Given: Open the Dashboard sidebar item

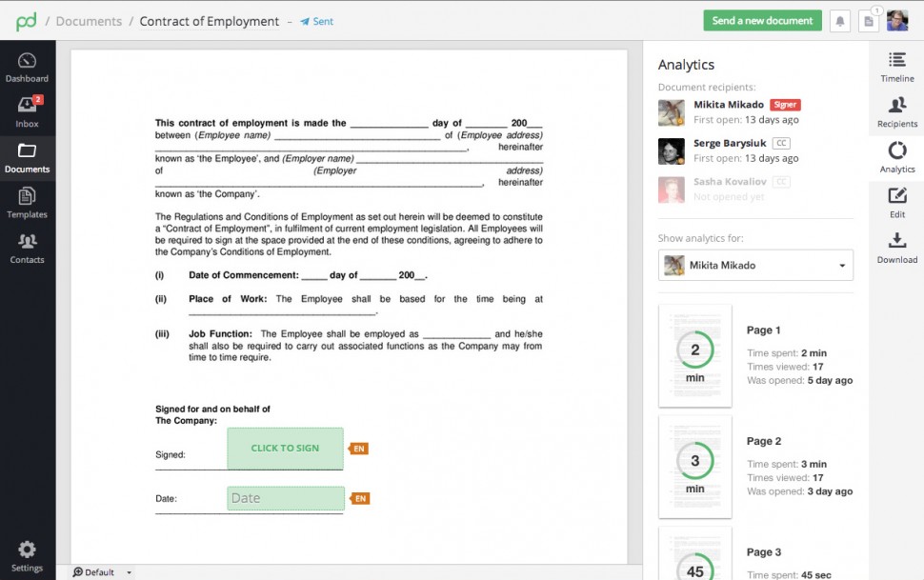Looking at the screenshot, I should click(x=27, y=68).
